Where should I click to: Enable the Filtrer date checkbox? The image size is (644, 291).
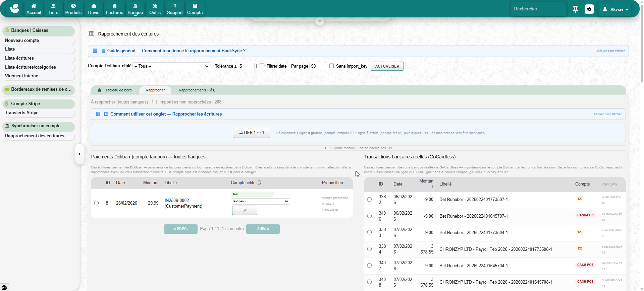(x=262, y=66)
